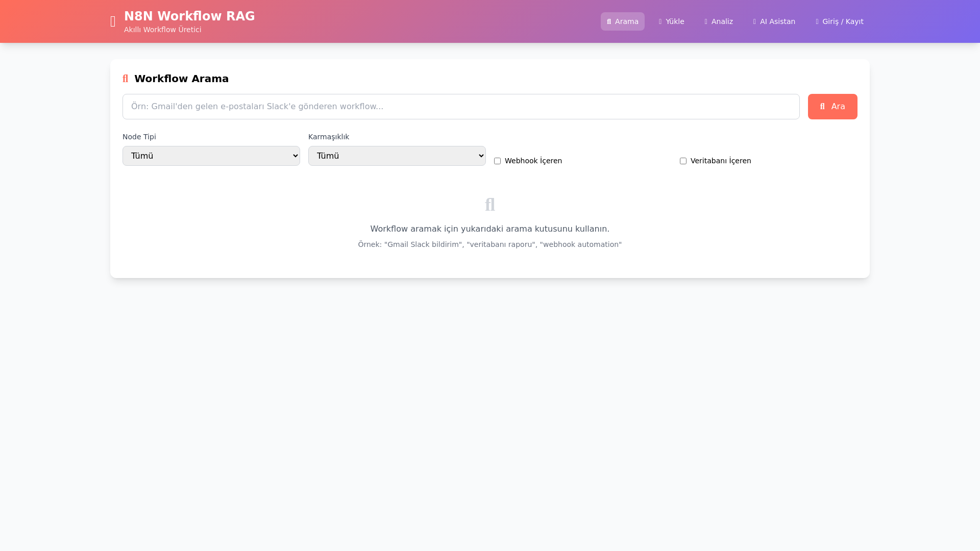Click the N8N Workflow RAG title

pos(189,16)
